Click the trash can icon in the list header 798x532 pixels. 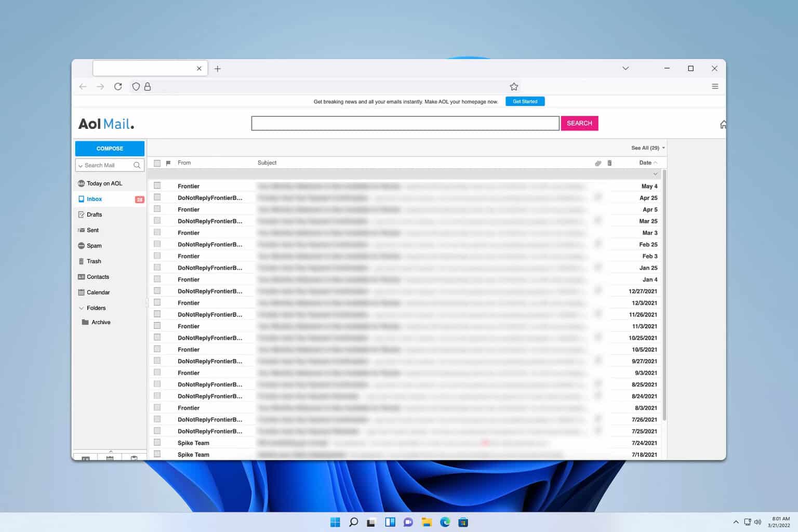[609, 163]
